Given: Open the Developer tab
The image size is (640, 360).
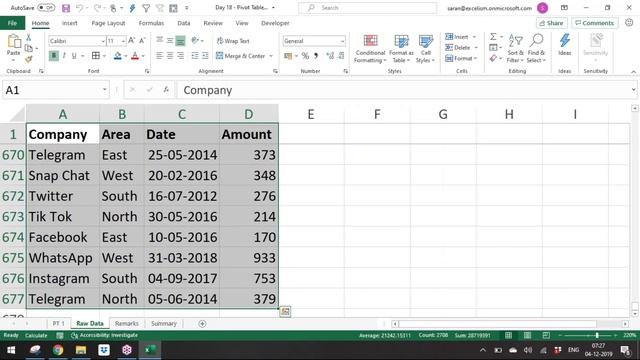Looking at the screenshot, I should [275, 23].
